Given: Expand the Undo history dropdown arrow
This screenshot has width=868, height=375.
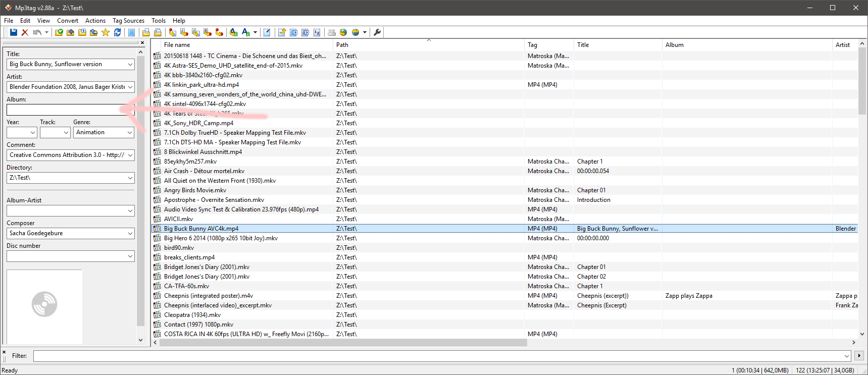Looking at the screenshot, I should tap(46, 32).
